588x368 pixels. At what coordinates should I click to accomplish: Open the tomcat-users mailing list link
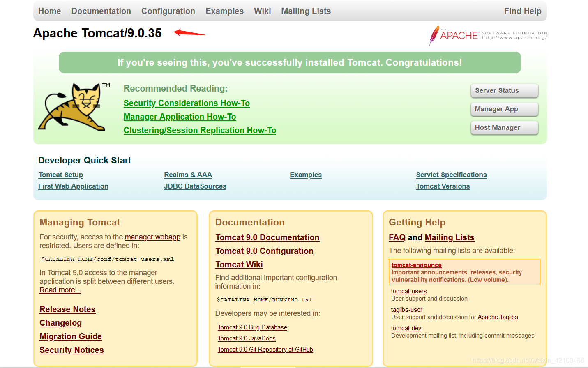(409, 291)
